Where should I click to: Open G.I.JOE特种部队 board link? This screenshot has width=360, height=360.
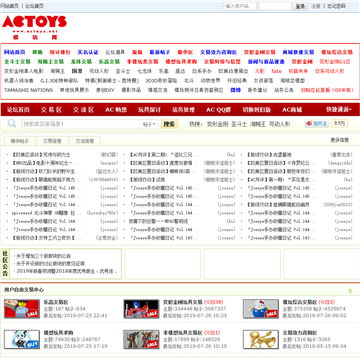[59, 80]
